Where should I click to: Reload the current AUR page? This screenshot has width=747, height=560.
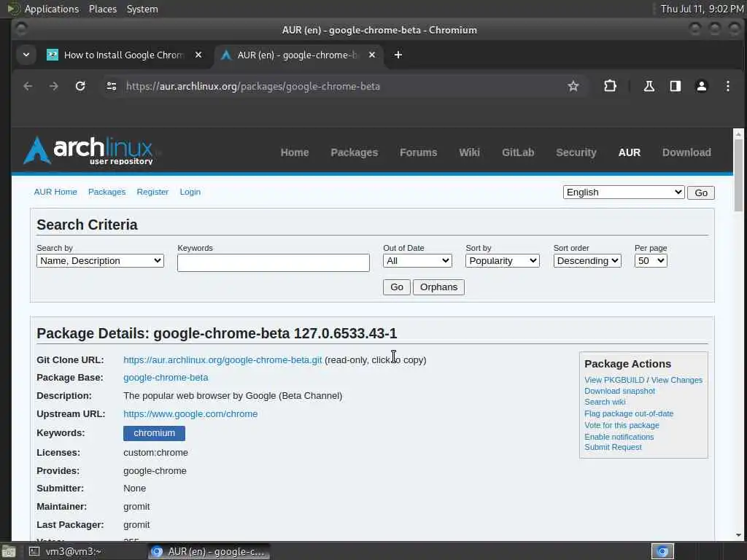[x=80, y=86]
